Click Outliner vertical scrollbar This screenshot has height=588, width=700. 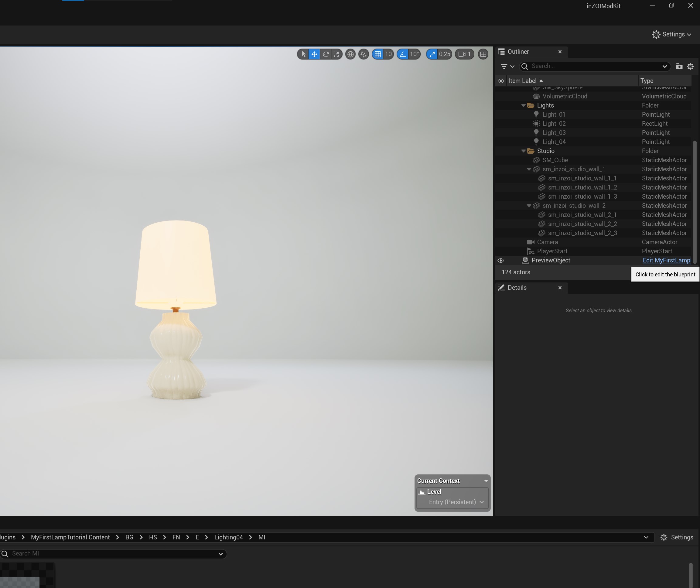[695, 202]
